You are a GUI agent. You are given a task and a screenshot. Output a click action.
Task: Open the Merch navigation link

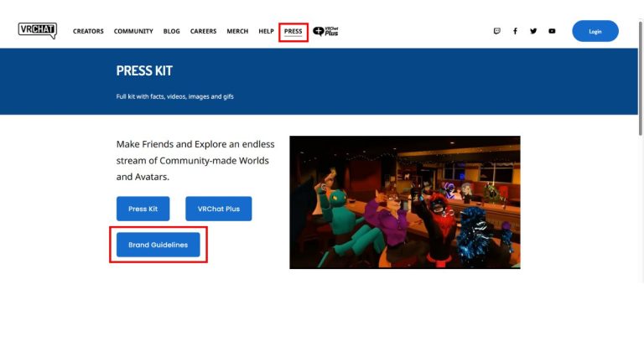click(237, 31)
